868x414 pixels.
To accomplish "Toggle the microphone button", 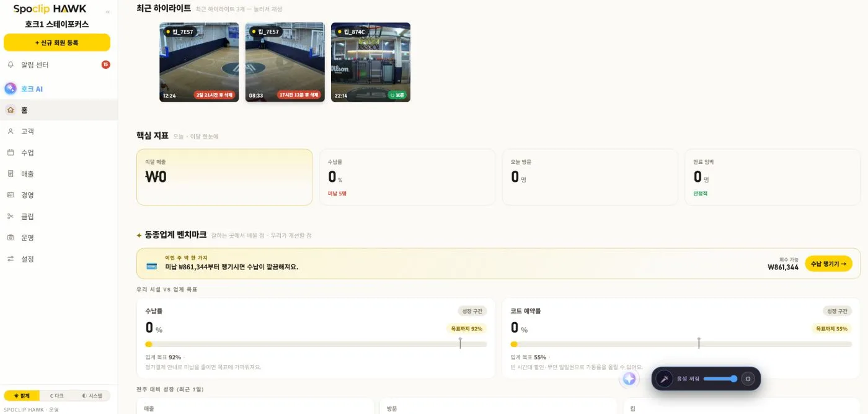I will tap(664, 379).
